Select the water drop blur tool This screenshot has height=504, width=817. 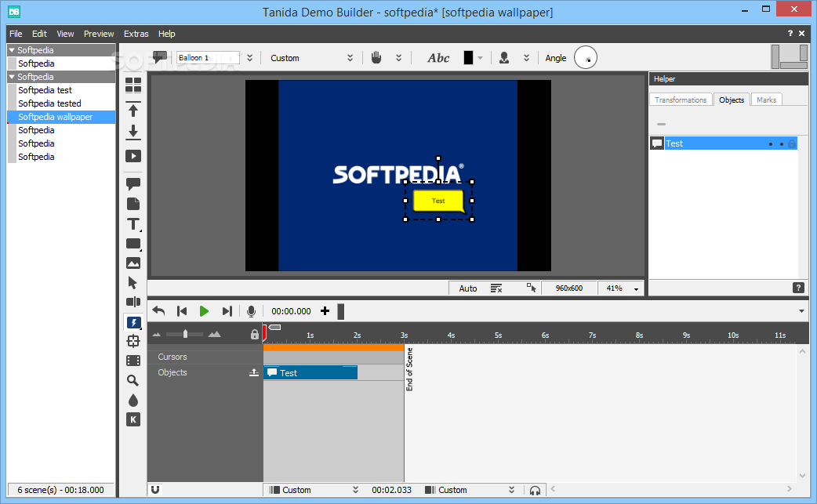(x=133, y=401)
